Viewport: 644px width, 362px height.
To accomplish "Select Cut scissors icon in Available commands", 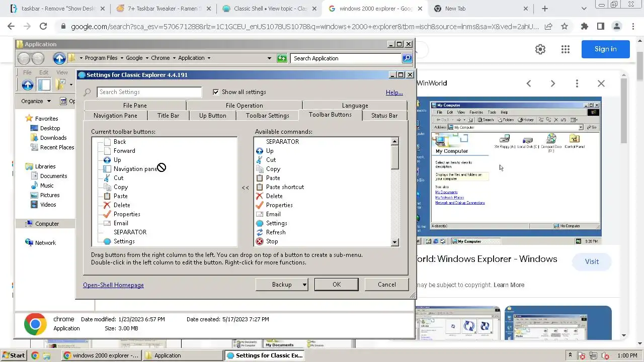I will click(x=260, y=160).
